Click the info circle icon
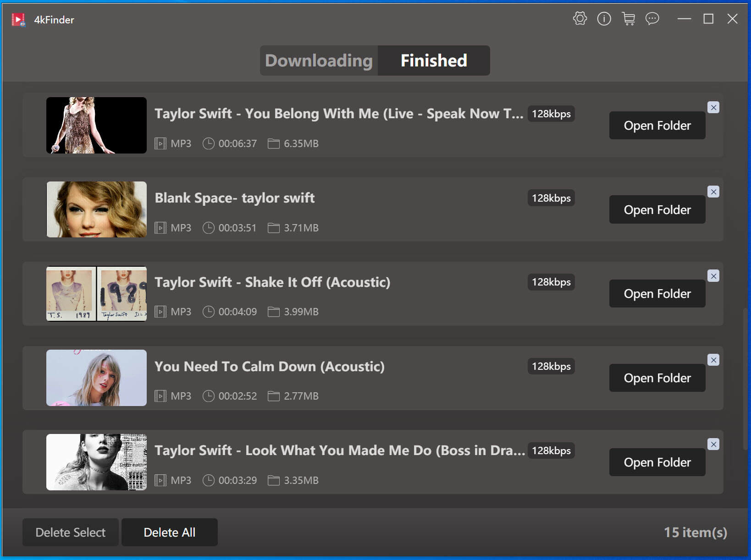The image size is (751, 560). point(604,19)
